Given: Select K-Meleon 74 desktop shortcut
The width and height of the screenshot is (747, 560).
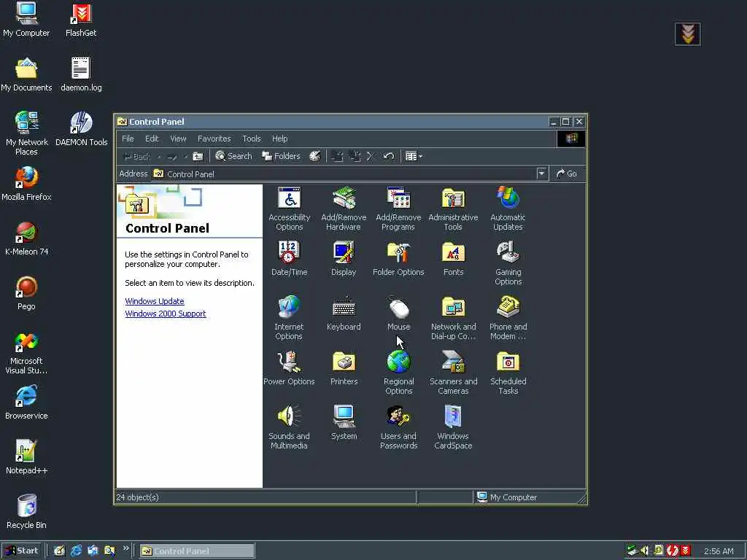Looking at the screenshot, I should [26, 238].
